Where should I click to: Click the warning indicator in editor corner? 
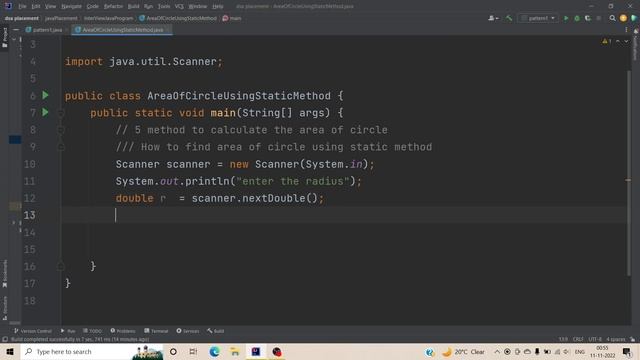pyautogui.click(x=607, y=41)
